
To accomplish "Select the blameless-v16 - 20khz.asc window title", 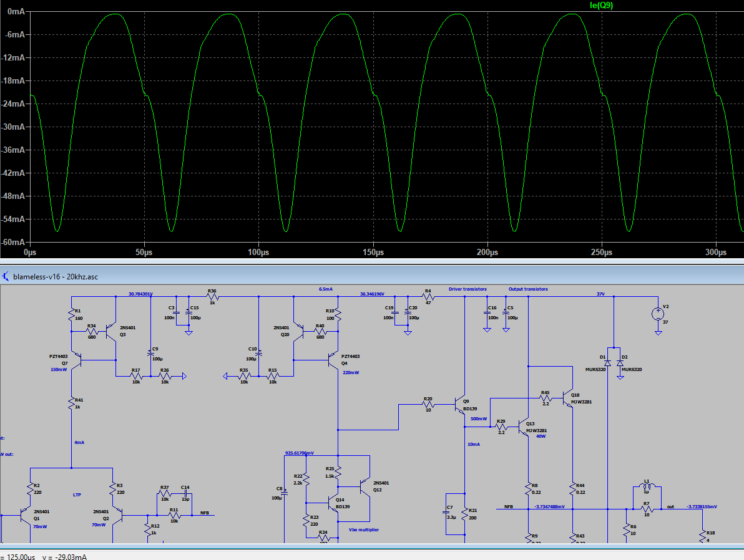I will [56, 277].
